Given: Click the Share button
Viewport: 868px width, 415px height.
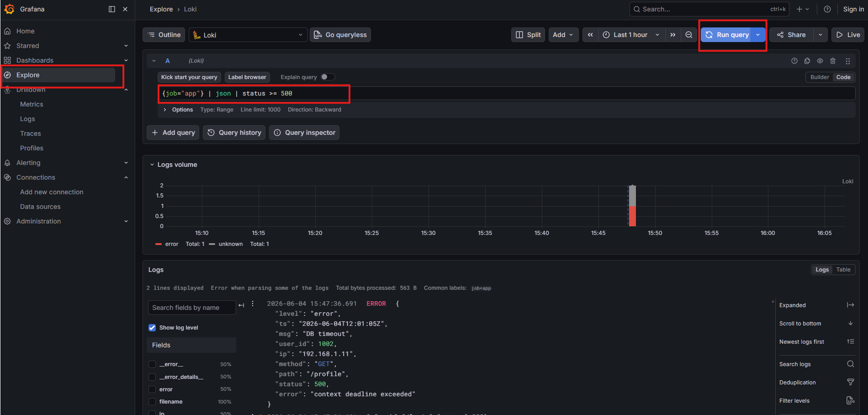Looking at the screenshot, I should [x=791, y=35].
